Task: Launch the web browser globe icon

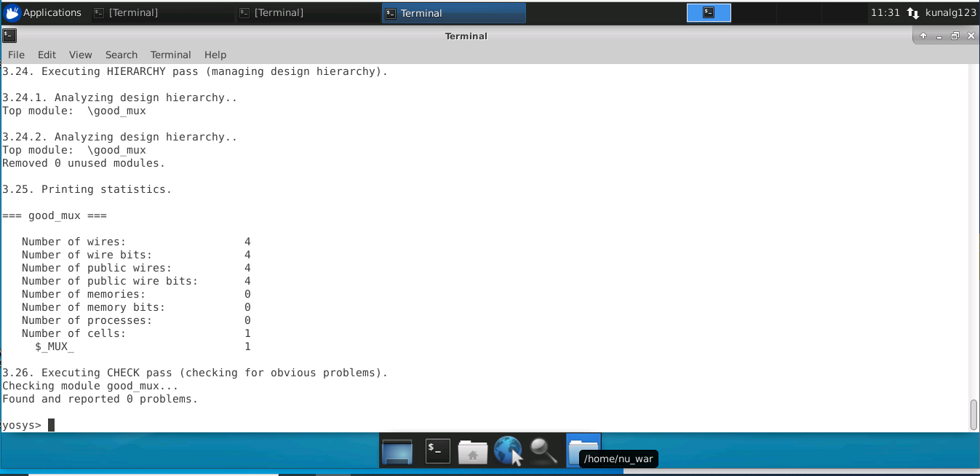Action: click(508, 451)
